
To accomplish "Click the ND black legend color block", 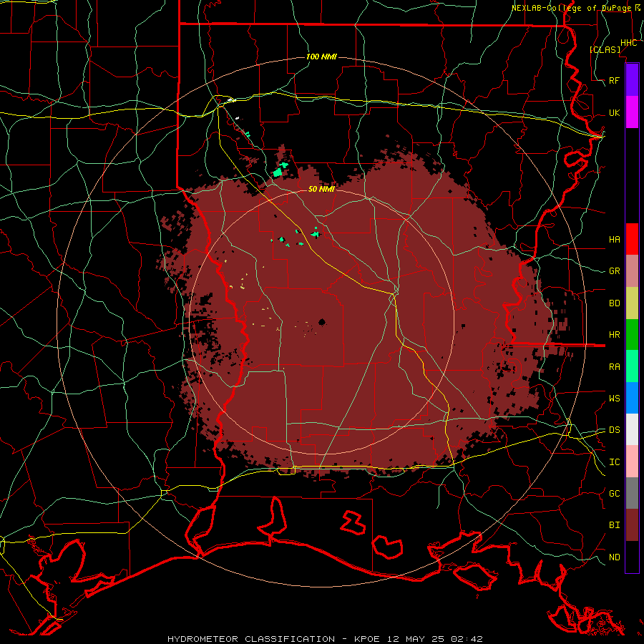I will point(632,557).
